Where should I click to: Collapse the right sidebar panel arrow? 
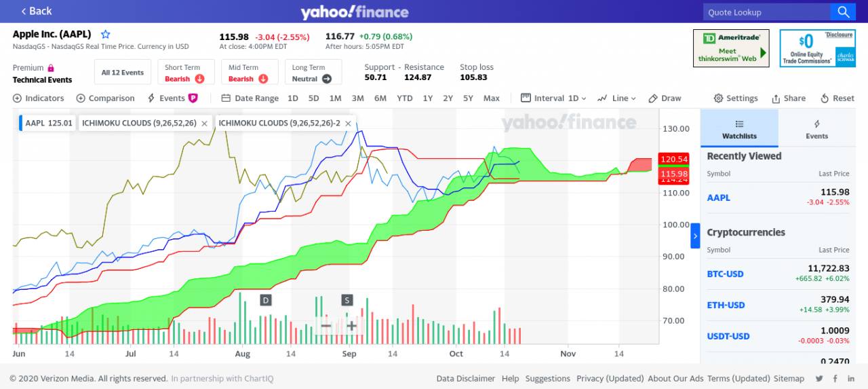[695, 236]
